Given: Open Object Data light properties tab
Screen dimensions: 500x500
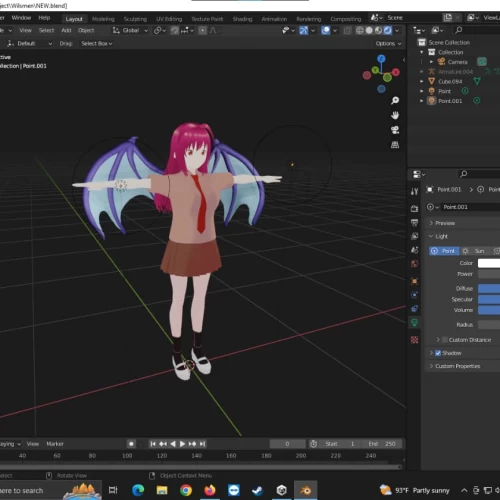Looking at the screenshot, I should click(x=414, y=322).
